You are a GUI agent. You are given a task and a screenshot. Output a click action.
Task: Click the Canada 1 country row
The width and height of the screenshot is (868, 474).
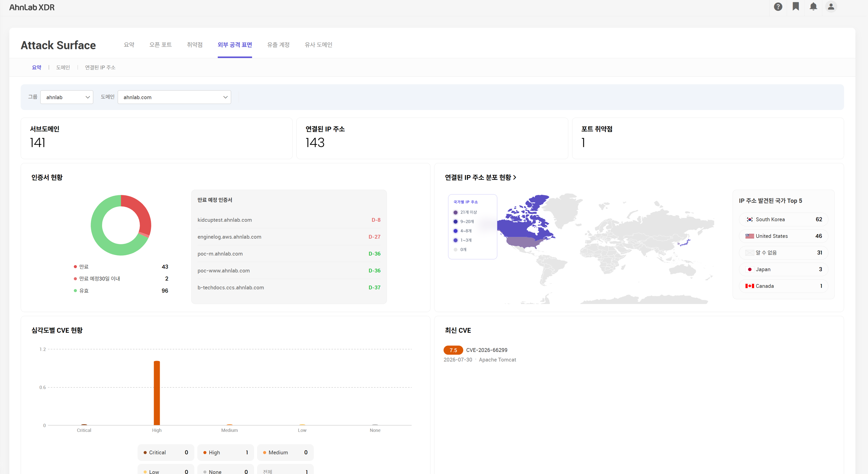coord(783,286)
